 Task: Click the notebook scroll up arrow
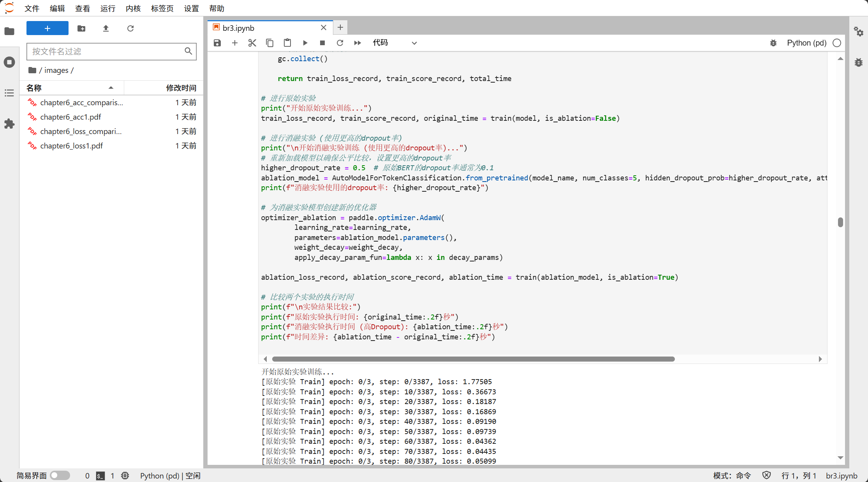(840, 59)
